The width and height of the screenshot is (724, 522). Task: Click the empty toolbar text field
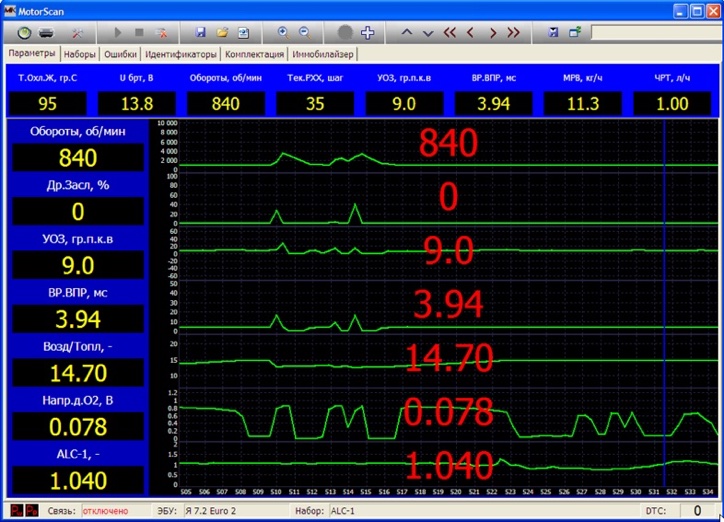click(657, 33)
